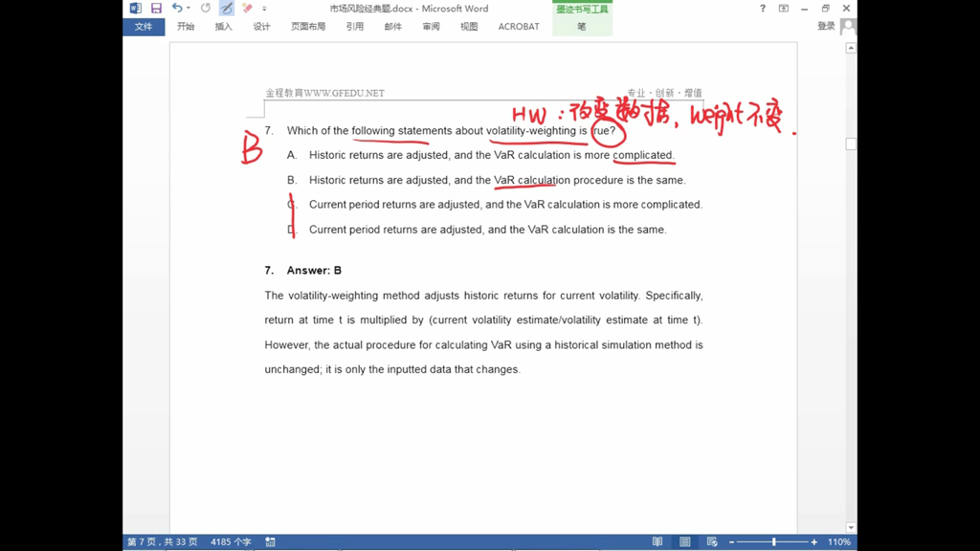Open the 文件 (File) tab
This screenshot has width=980, height=551.
pos(144,27)
